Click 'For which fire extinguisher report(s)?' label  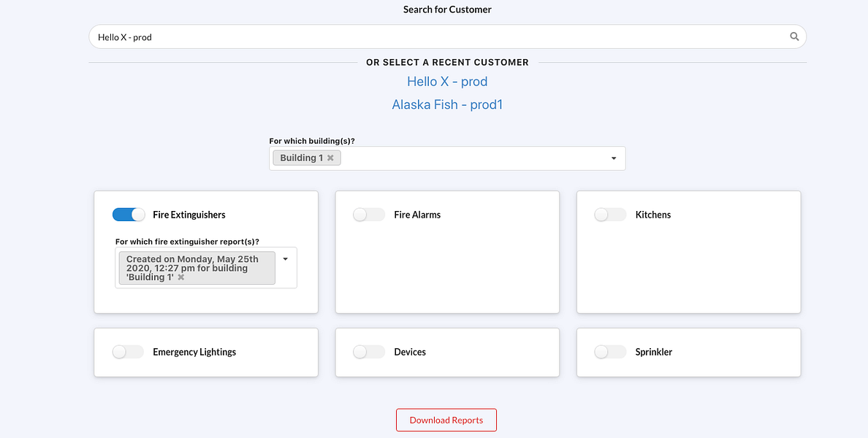pyautogui.click(x=187, y=242)
